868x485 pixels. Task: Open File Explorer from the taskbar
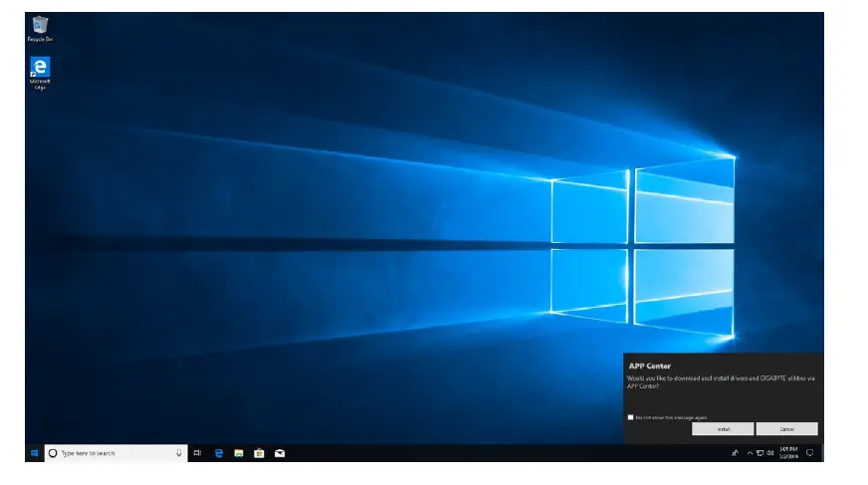pyautogui.click(x=239, y=453)
